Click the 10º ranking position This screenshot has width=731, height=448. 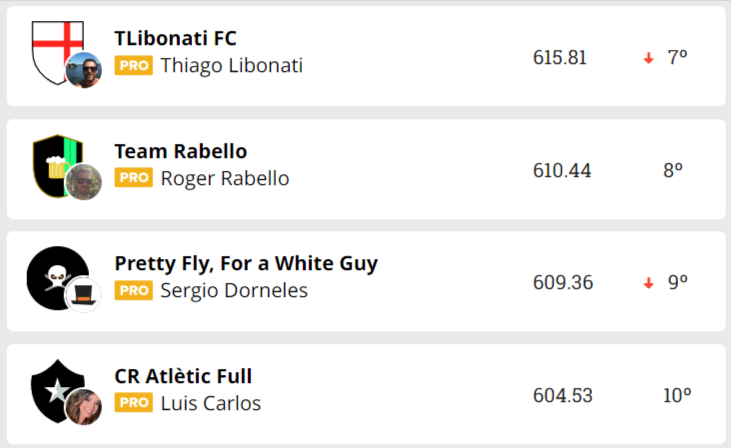point(677,396)
